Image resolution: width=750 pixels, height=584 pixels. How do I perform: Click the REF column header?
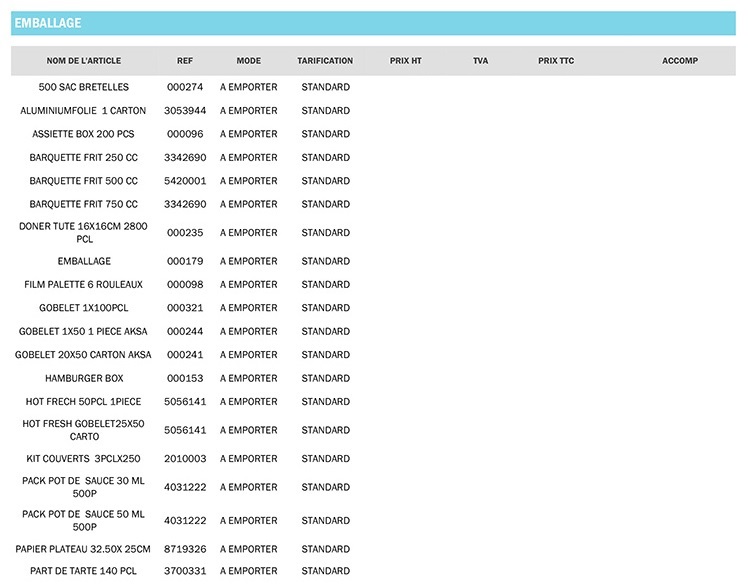(x=185, y=61)
